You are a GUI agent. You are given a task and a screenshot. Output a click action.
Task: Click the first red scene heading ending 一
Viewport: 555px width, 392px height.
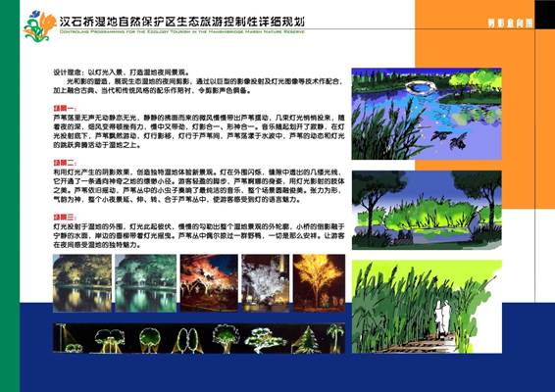[x=65, y=108]
